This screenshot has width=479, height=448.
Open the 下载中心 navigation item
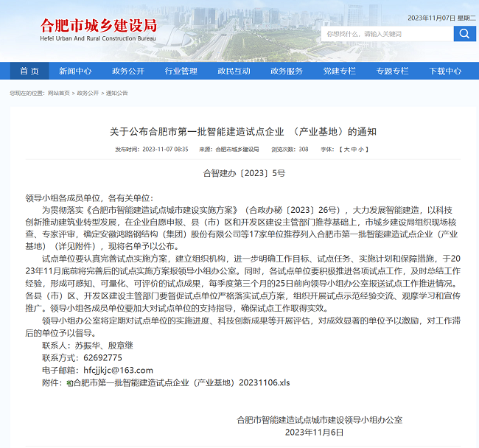pyautogui.click(x=445, y=71)
